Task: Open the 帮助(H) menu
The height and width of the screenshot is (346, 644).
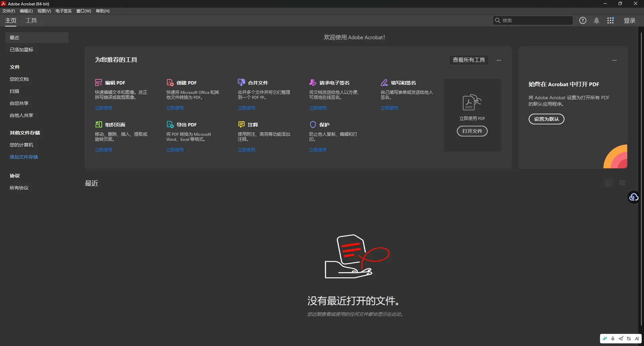Action: [x=103, y=11]
